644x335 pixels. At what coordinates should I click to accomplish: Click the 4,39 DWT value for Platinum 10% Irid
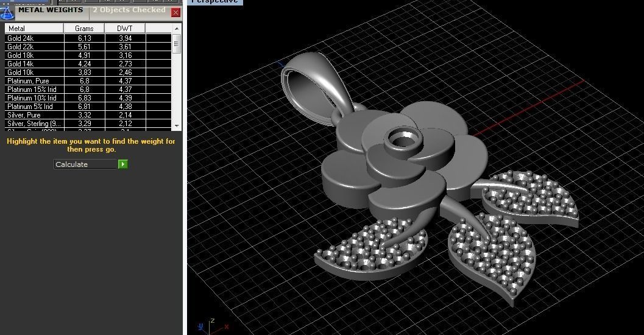point(126,98)
